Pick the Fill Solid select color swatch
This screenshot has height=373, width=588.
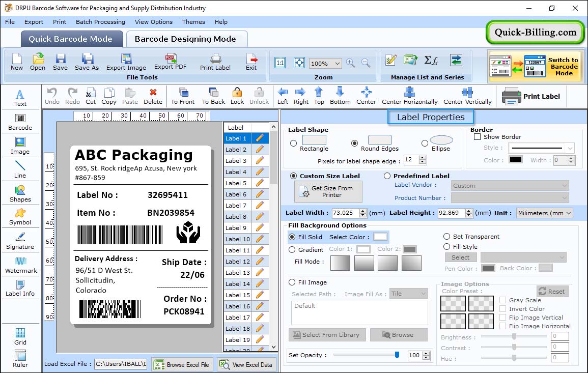pyautogui.click(x=380, y=237)
